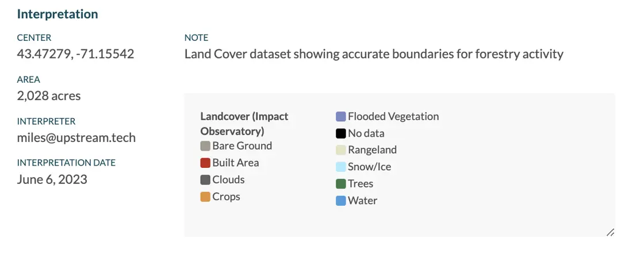Click the June 6, 2023 interpretation date
This screenshot has height=261, width=644.
coord(52,179)
